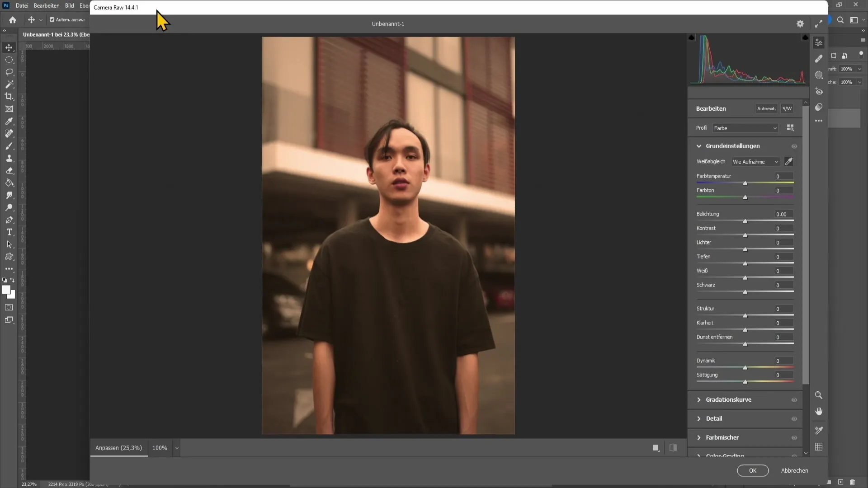Open the Camera Raw presets panel

coord(819,107)
